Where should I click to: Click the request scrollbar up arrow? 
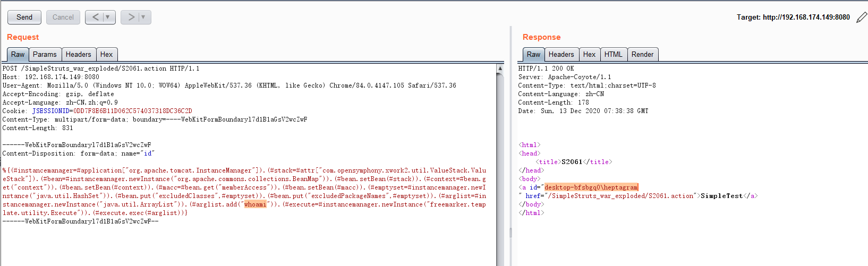500,68
